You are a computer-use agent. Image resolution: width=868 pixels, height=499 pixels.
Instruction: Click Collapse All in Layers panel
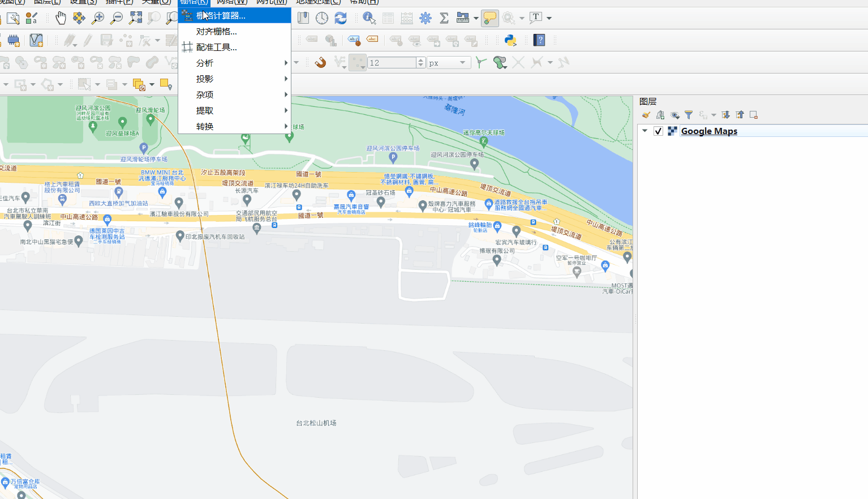pos(740,115)
